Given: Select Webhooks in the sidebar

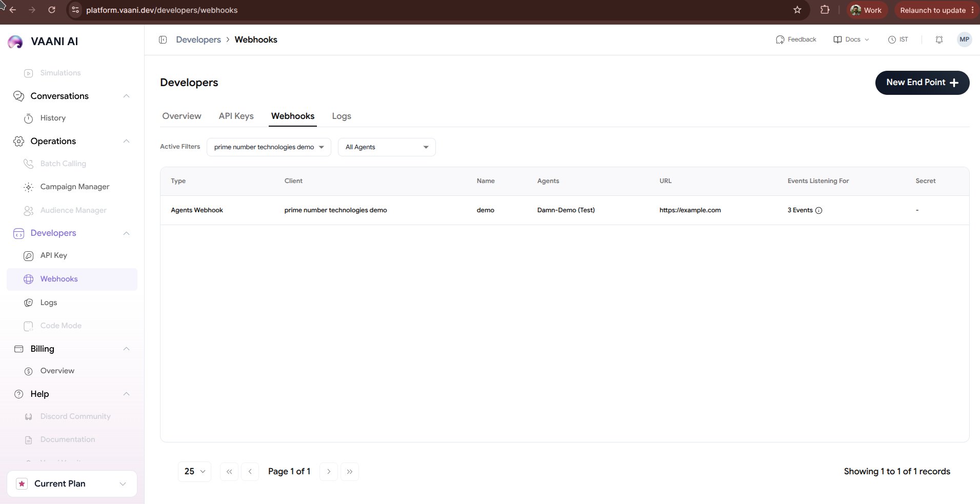Looking at the screenshot, I should pos(72,279).
